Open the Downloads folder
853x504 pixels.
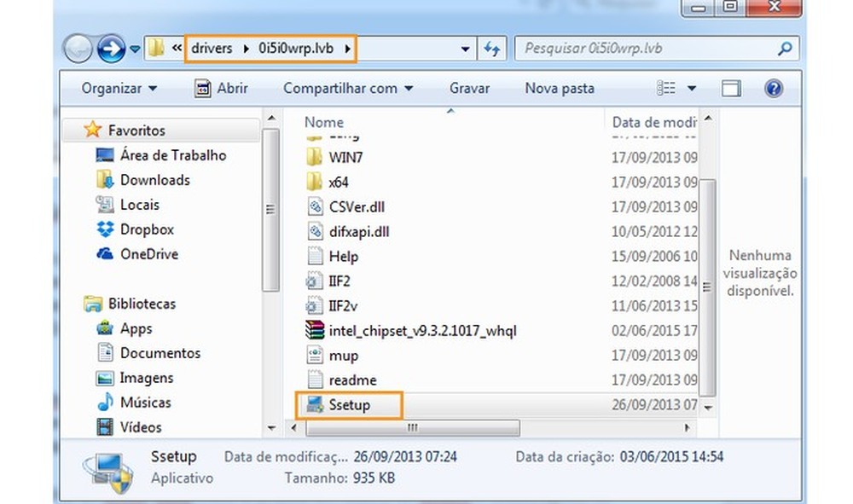154,180
